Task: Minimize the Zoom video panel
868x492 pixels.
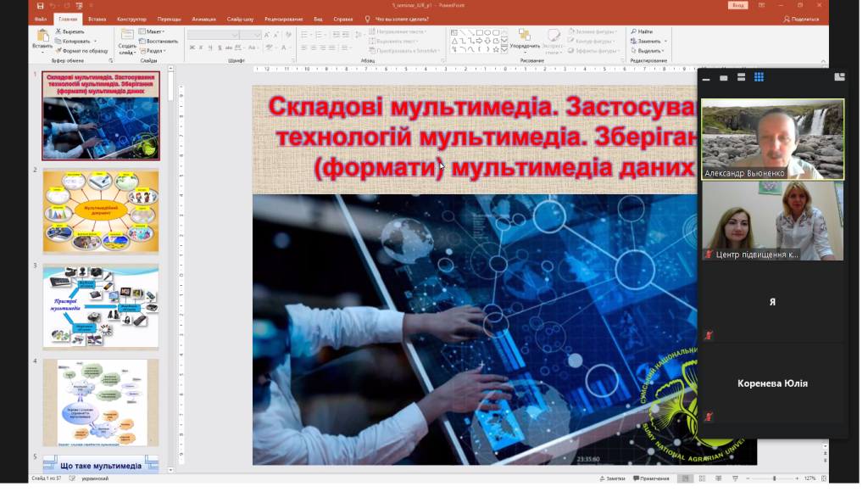Action: click(x=706, y=78)
